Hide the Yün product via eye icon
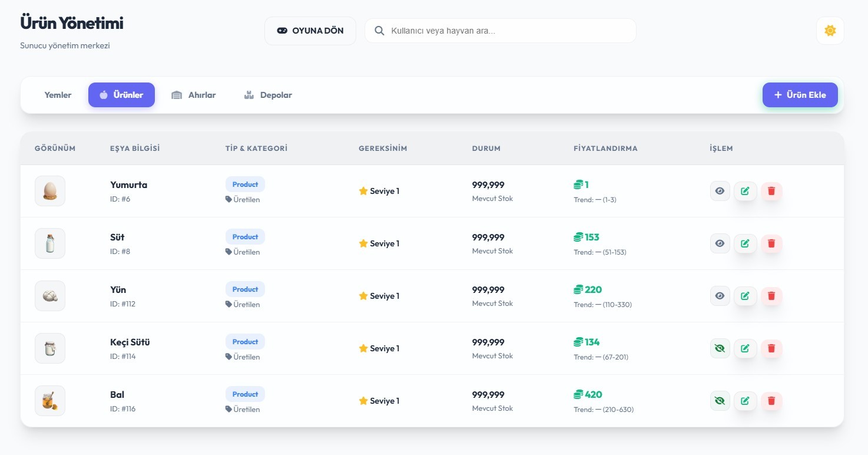 720,296
